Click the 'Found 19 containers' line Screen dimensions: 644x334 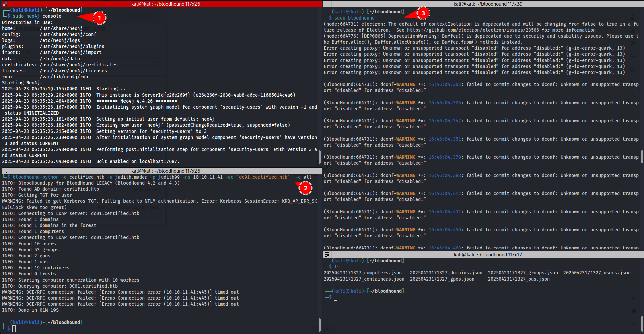point(36,268)
